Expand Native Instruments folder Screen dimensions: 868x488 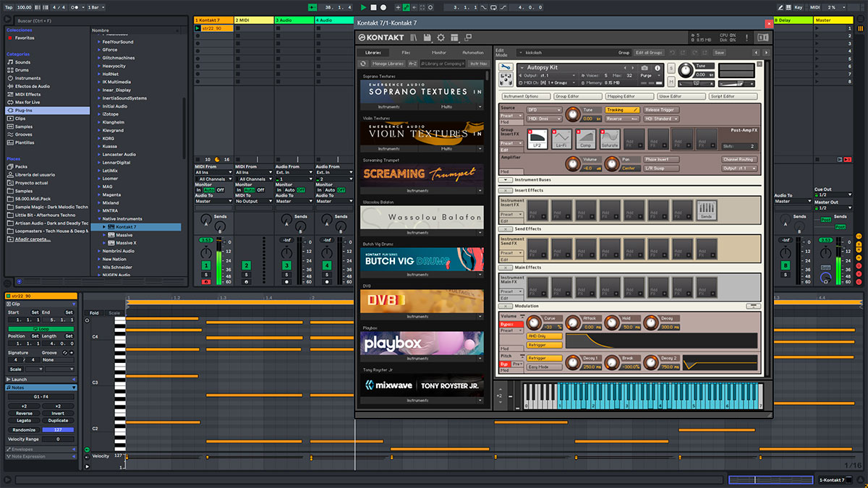pos(100,218)
